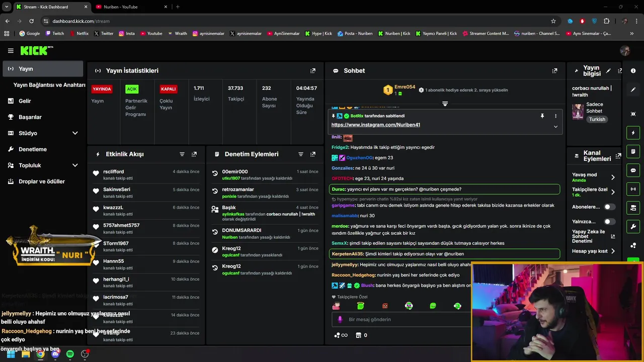644x362 pixels.
Task: Open Takipçilere özel settings chevron
Action: tap(613, 192)
